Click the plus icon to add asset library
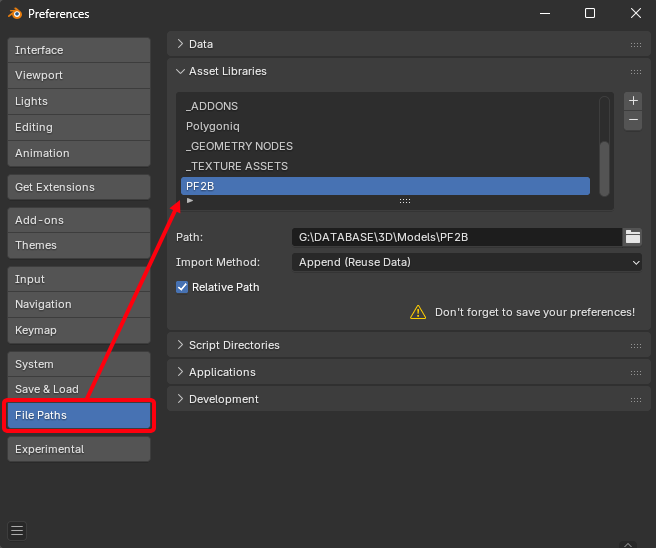656x548 pixels. tap(632, 101)
